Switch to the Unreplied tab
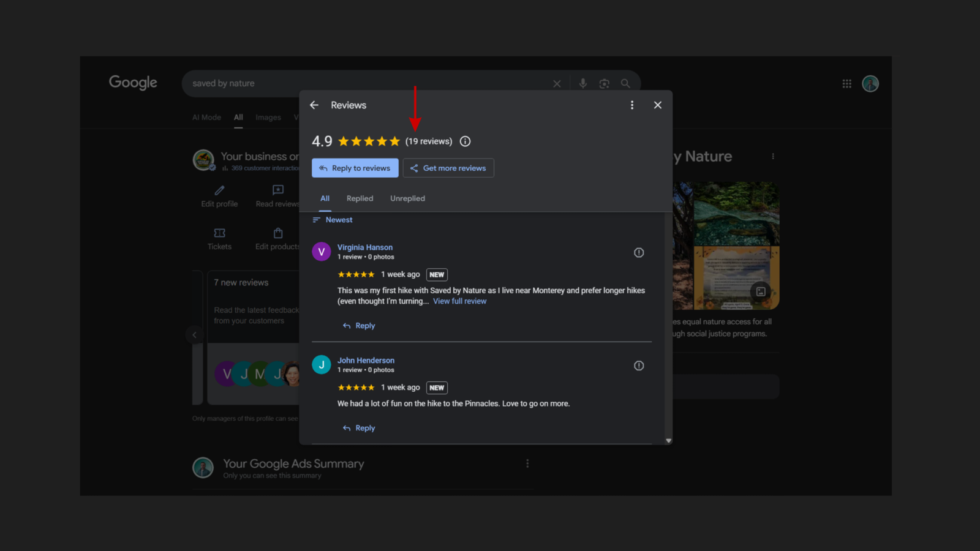 point(407,198)
